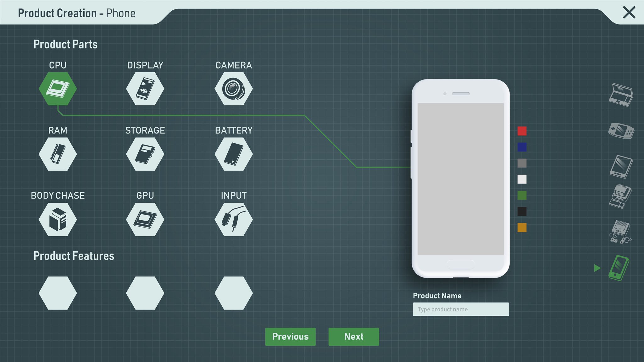Image resolution: width=644 pixels, height=362 pixels.
Task: Click the Next button to proceed
Action: 354,336
